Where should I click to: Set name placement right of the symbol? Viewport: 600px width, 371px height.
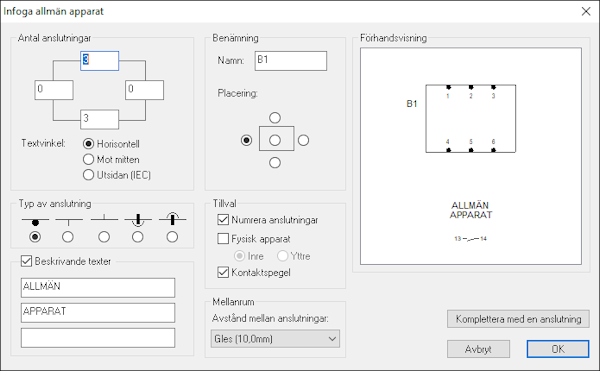coord(303,140)
